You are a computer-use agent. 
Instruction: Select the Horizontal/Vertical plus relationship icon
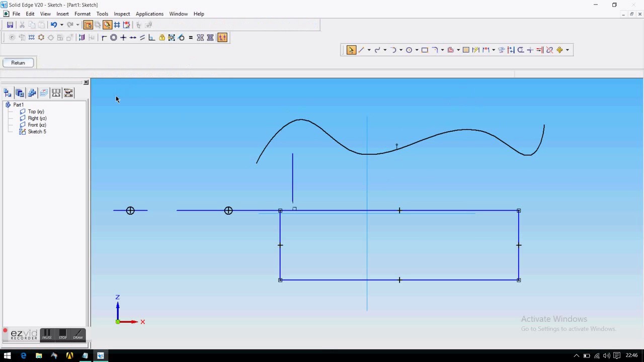point(123,38)
